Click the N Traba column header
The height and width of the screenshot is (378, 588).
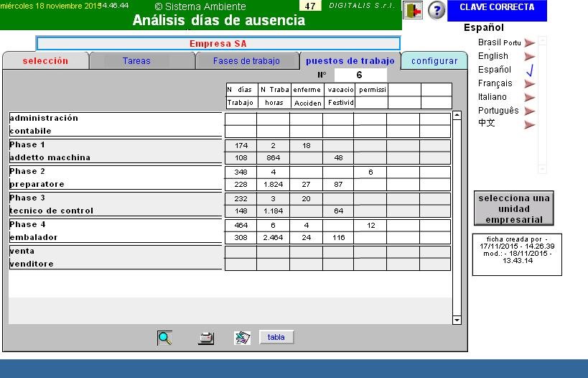(274, 90)
